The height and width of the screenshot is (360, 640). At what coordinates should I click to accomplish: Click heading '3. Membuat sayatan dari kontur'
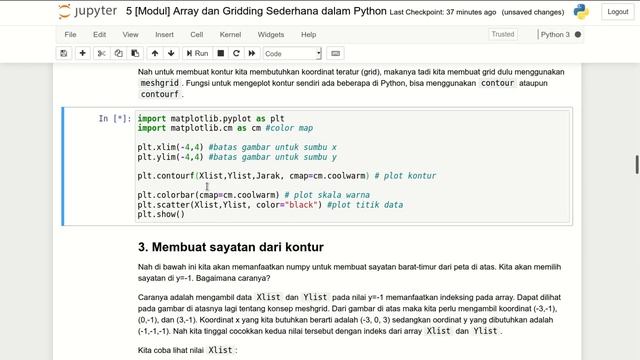(x=231, y=247)
